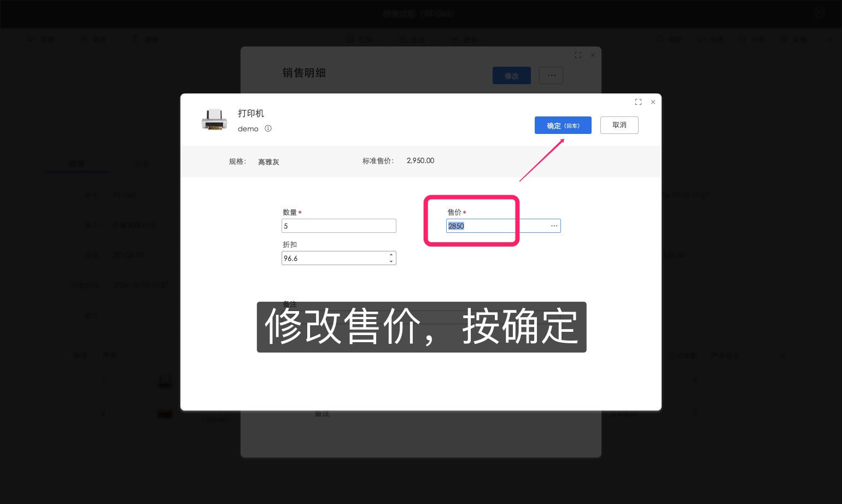Decrease 折扣 using the down stepper arrow
Viewport: 842px width, 504px height.
click(x=391, y=261)
